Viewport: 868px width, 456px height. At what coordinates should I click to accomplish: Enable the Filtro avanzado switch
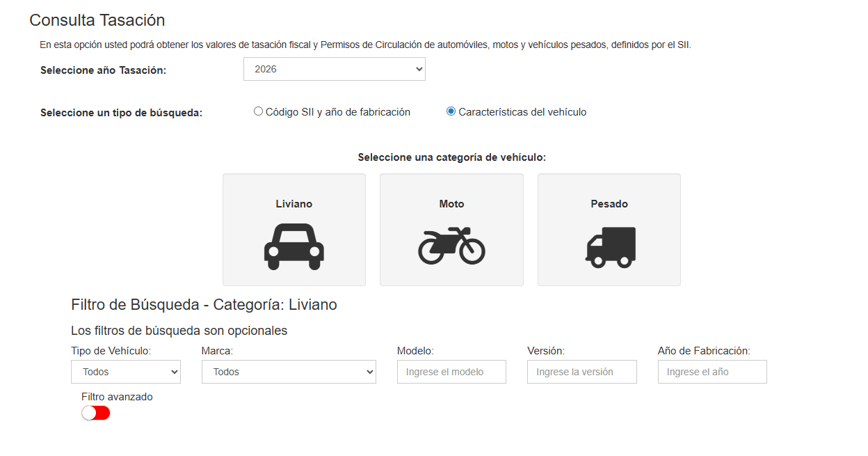point(96,413)
